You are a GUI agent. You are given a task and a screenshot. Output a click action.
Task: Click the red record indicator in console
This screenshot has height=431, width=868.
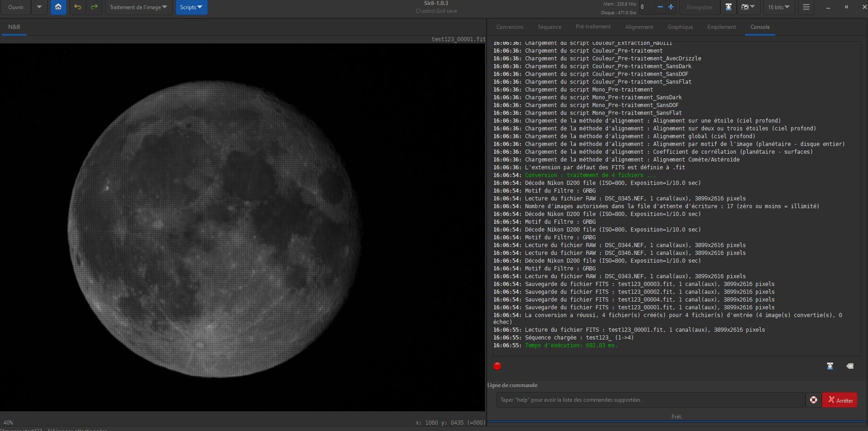pyautogui.click(x=497, y=366)
